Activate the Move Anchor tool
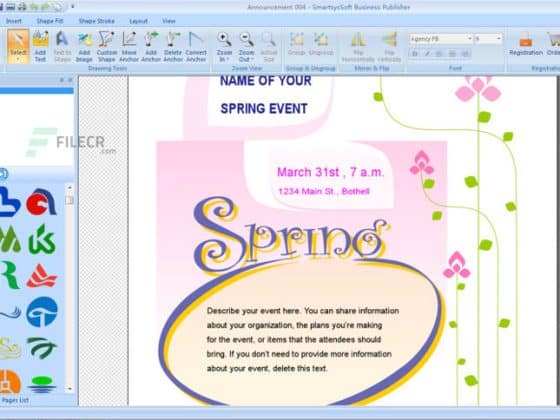This screenshot has height=420, width=560. pos(129,46)
